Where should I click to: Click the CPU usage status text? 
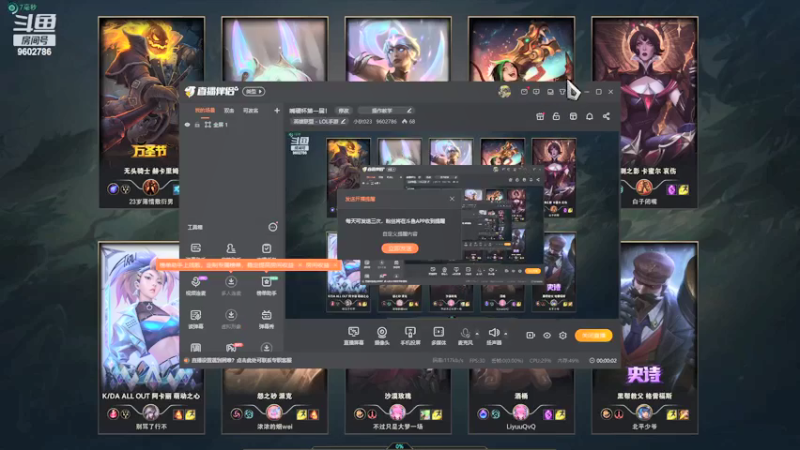tap(540, 360)
